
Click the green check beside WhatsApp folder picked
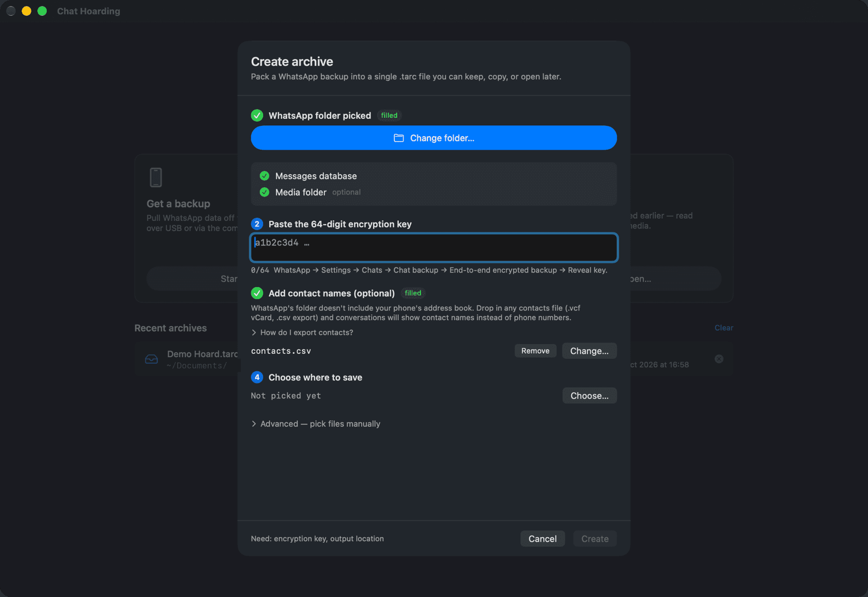pos(257,116)
